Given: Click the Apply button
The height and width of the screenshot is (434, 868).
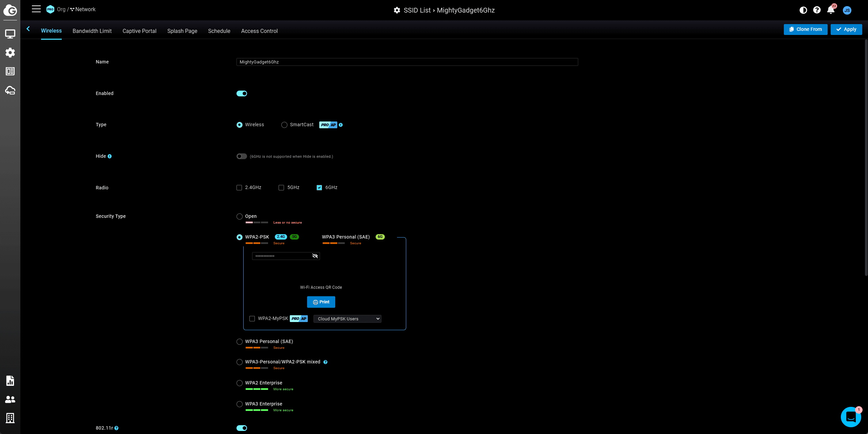Looking at the screenshot, I should coord(846,30).
